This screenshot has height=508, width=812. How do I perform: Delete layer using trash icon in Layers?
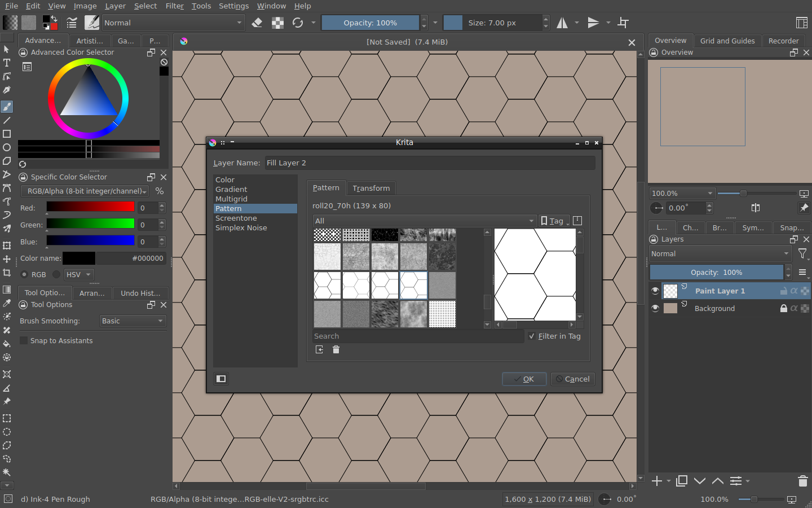803,481
